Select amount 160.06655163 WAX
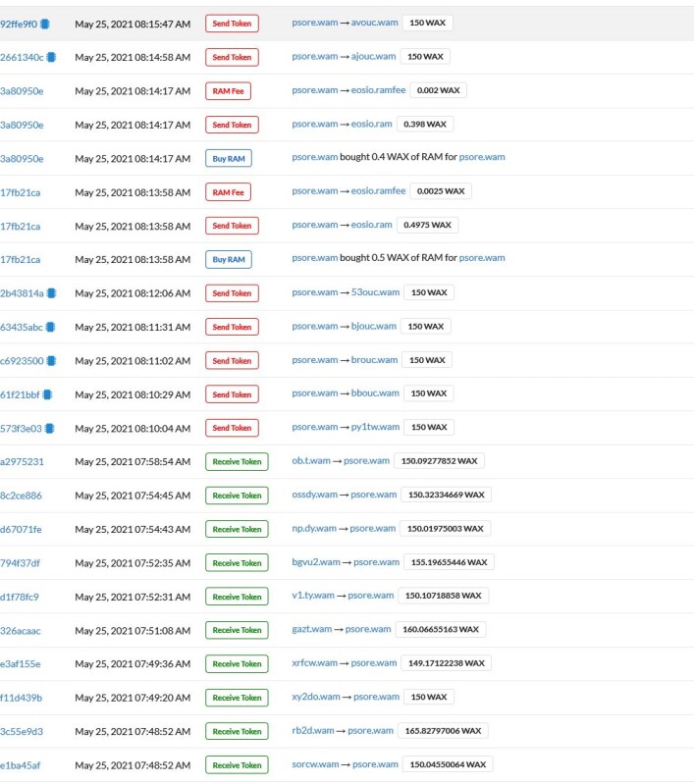 click(441, 629)
